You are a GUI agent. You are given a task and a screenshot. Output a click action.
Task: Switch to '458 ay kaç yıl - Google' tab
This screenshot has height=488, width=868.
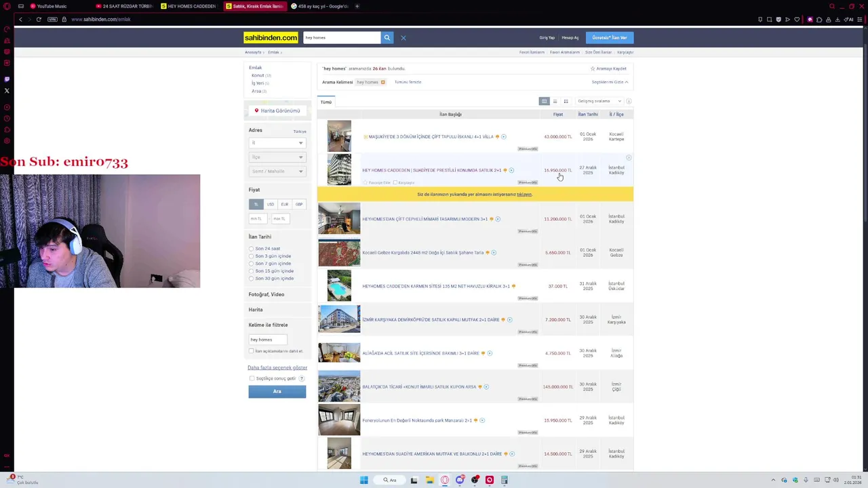(320, 6)
